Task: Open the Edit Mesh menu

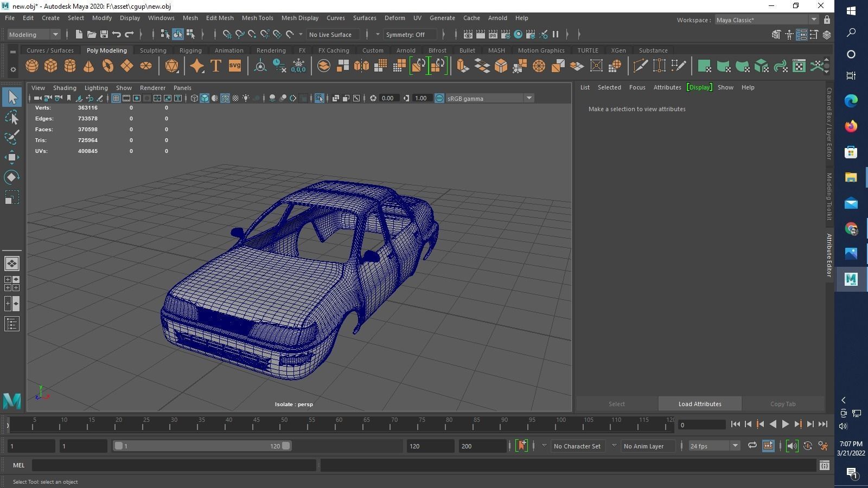Action: tap(220, 18)
